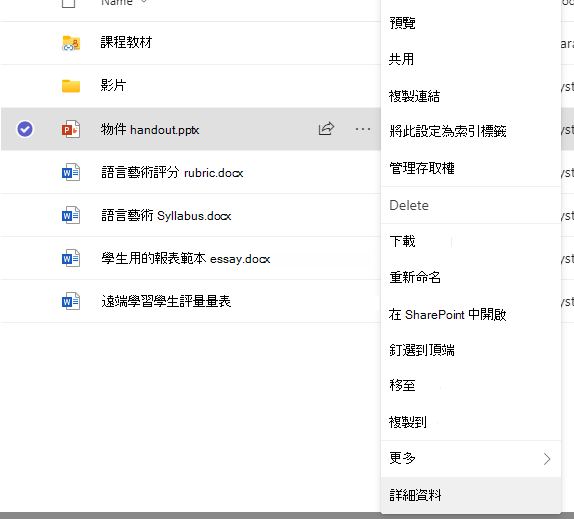This screenshot has height=519, width=574.
Task: Expand the 更多 submenu chevron
Action: point(547,459)
